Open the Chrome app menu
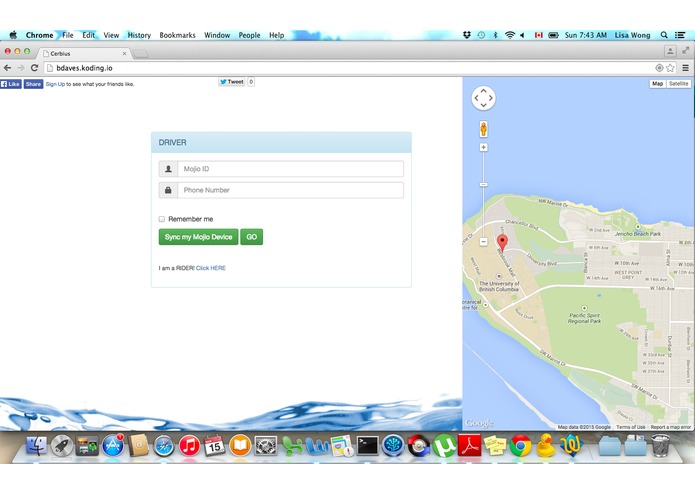The width and height of the screenshot is (695, 494). click(39, 35)
